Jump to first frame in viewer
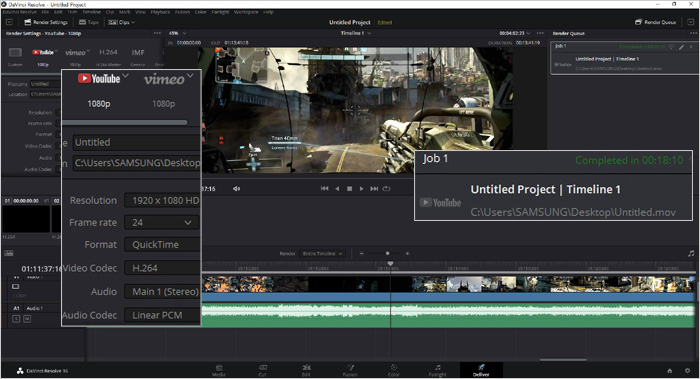The height and width of the screenshot is (379, 700). (325, 188)
